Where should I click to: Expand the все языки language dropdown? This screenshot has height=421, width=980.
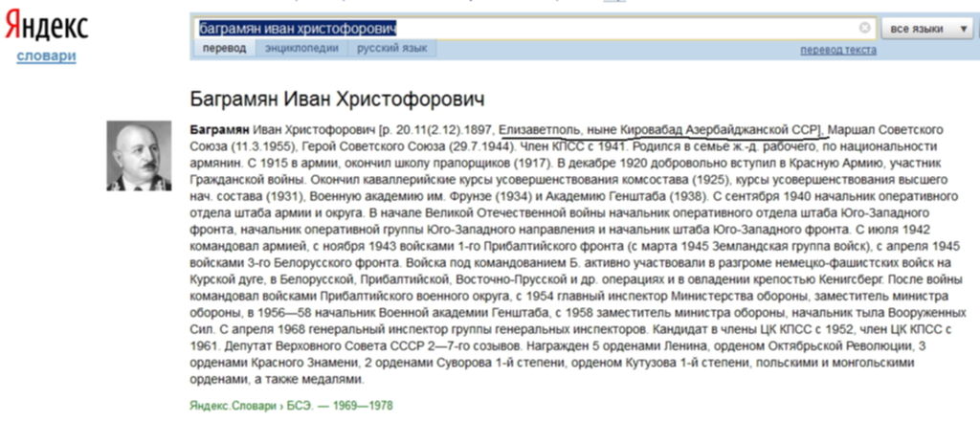[925, 29]
